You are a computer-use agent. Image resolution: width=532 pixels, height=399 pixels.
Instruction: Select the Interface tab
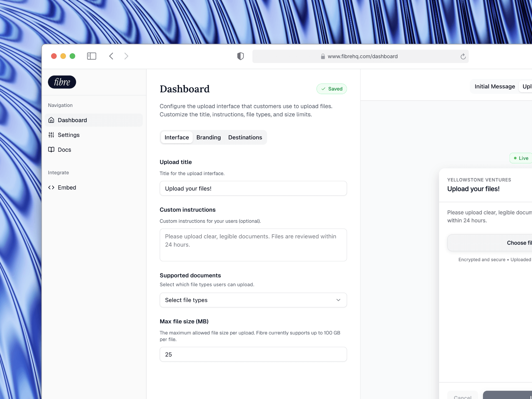point(177,137)
